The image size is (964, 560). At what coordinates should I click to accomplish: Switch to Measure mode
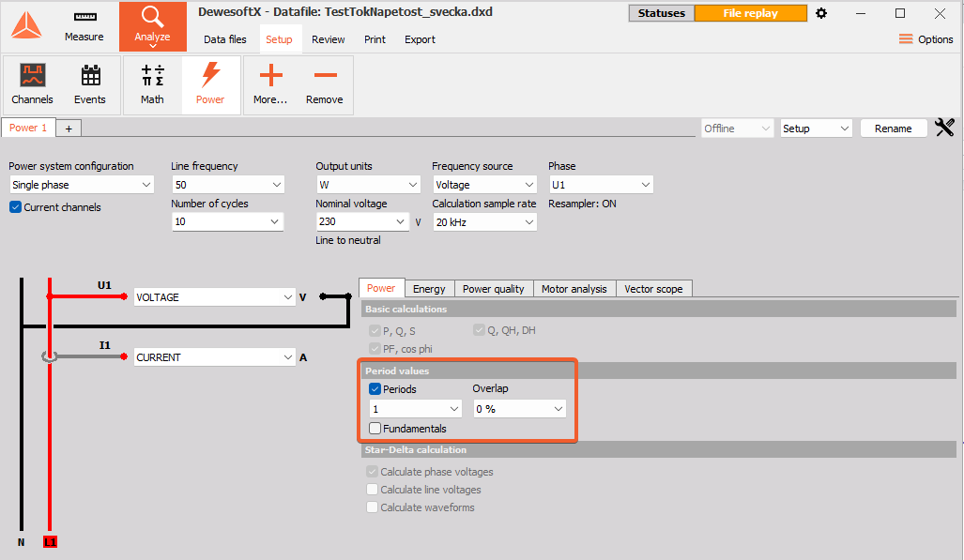(x=84, y=26)
